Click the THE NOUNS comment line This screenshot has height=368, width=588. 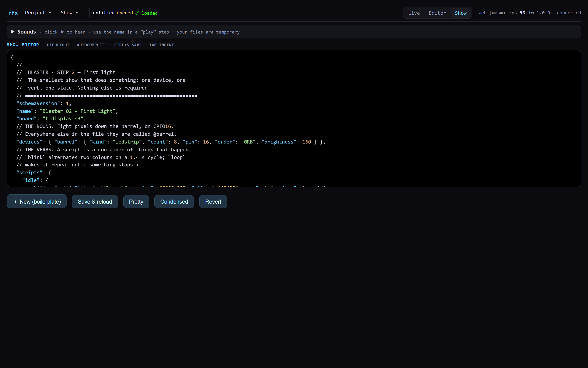[95, 126]
